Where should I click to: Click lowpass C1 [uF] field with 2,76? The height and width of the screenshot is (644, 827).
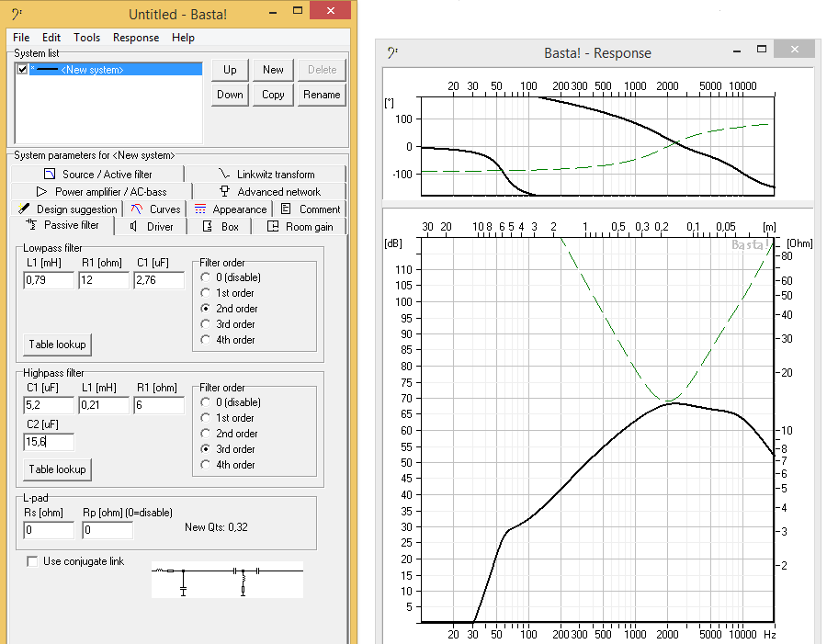click(159, 280)
